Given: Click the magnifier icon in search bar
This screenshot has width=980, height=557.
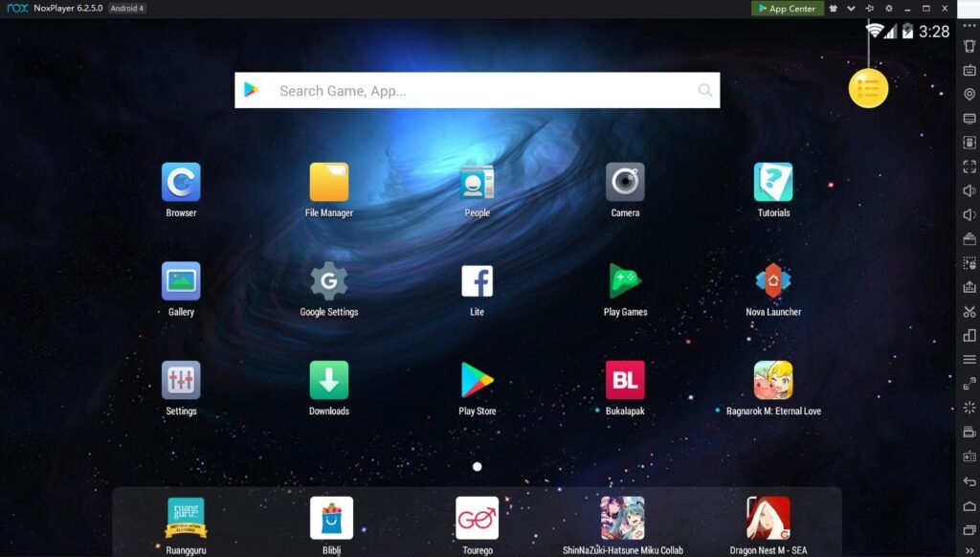Looking at the screenshot, I should (705, 91).
